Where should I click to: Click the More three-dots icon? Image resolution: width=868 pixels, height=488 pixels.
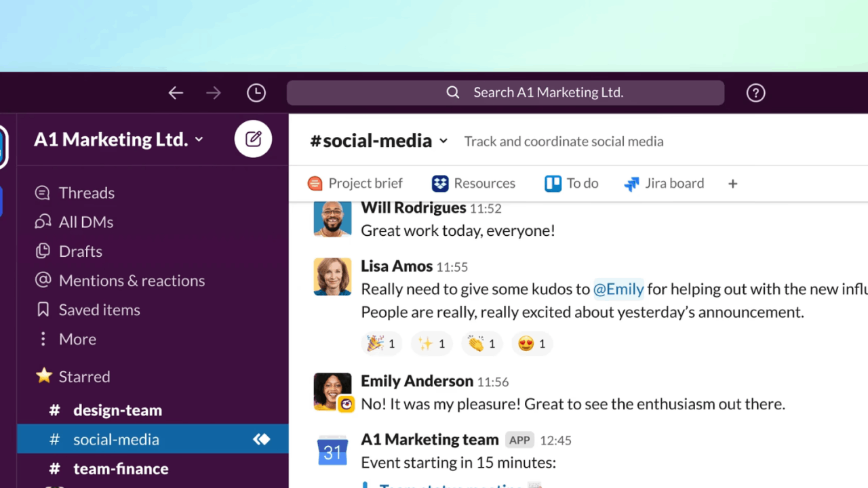tap(43, 339)
